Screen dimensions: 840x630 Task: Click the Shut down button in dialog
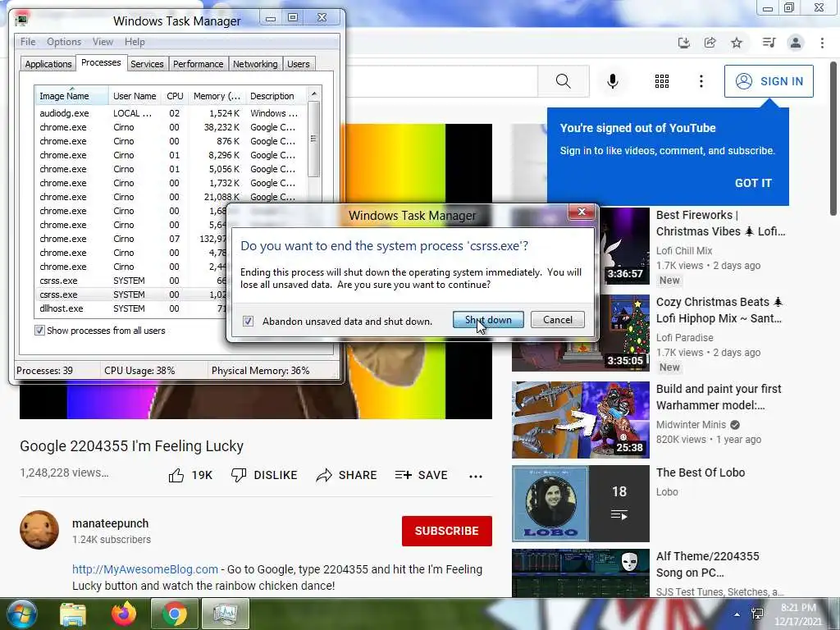pos(488,320)
